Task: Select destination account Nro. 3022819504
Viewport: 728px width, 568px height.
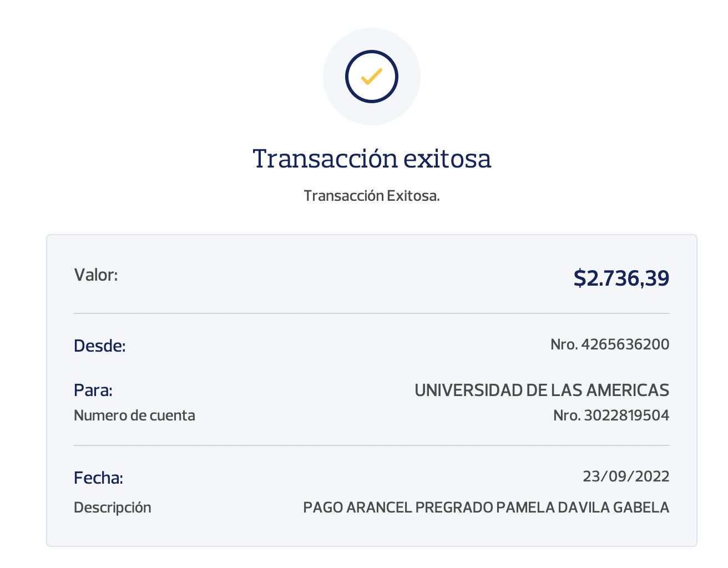Action: (611, 415)
